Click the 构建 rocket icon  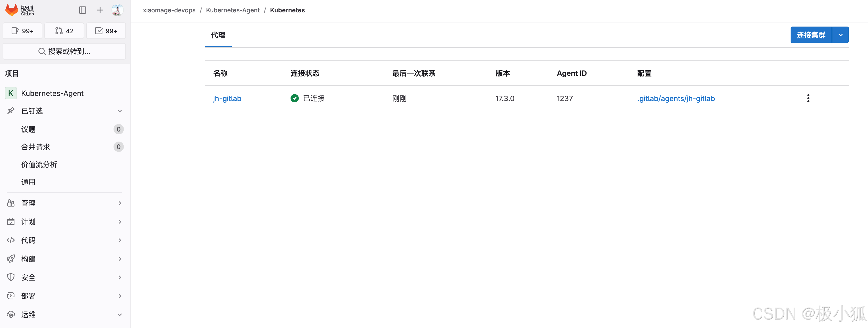pyautogui.click(x=11, y=259)
